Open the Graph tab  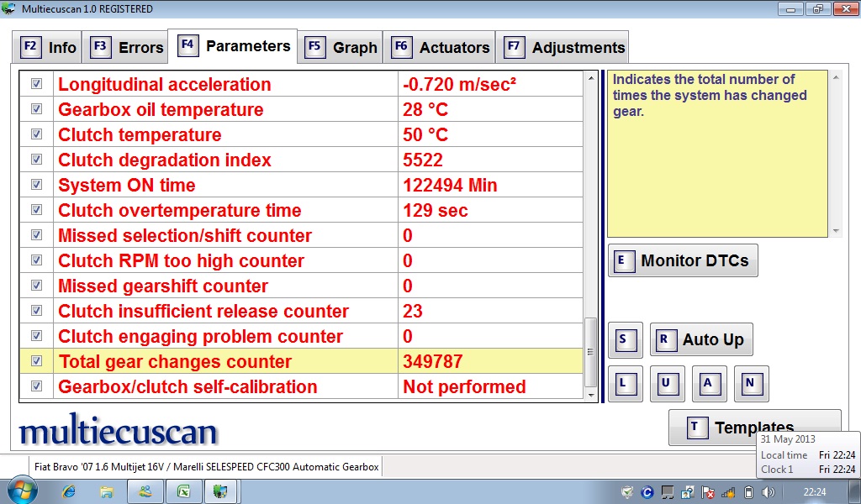tap(340, 47)
